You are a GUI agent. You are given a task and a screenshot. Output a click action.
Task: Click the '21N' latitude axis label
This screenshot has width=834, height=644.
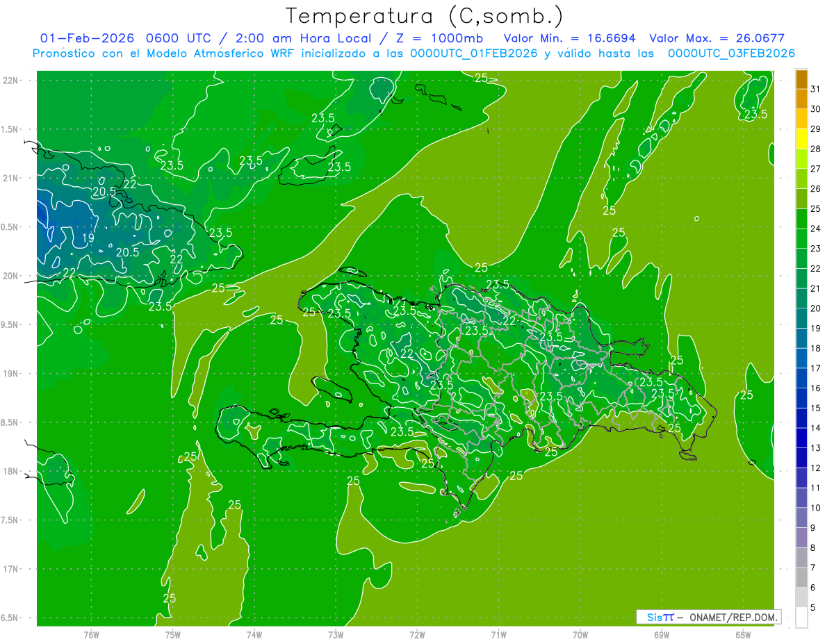(x=10, y=178)
